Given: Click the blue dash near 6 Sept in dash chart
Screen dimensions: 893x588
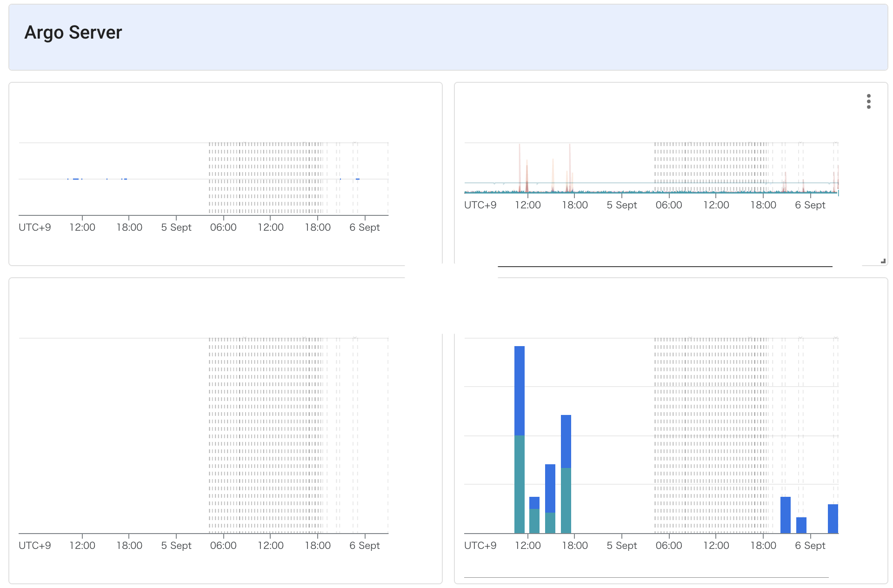Looking at the screenshot, I should point(358,179).
